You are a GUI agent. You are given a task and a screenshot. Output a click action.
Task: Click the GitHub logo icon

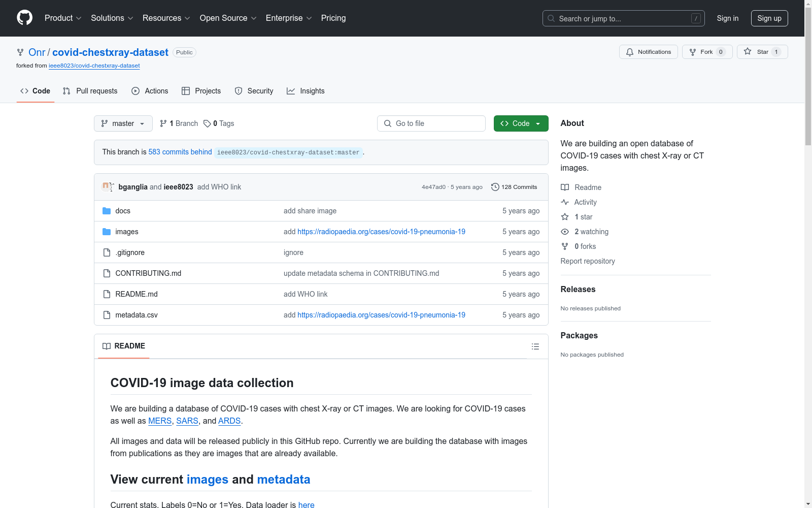click(x=24, y=18)
